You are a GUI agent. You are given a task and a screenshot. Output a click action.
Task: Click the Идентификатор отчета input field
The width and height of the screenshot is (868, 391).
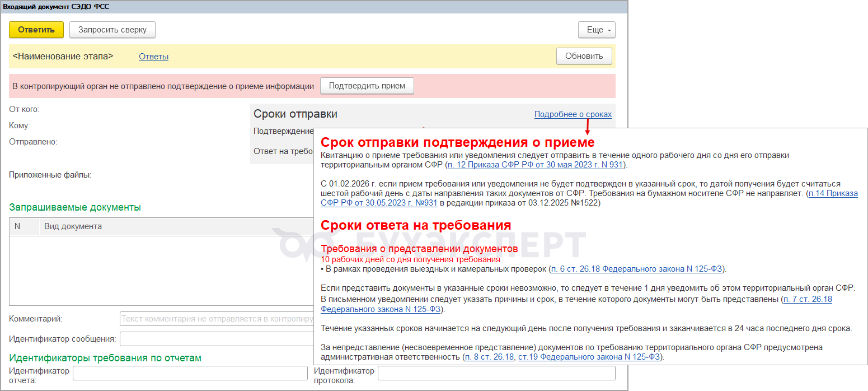pos(190,373)
